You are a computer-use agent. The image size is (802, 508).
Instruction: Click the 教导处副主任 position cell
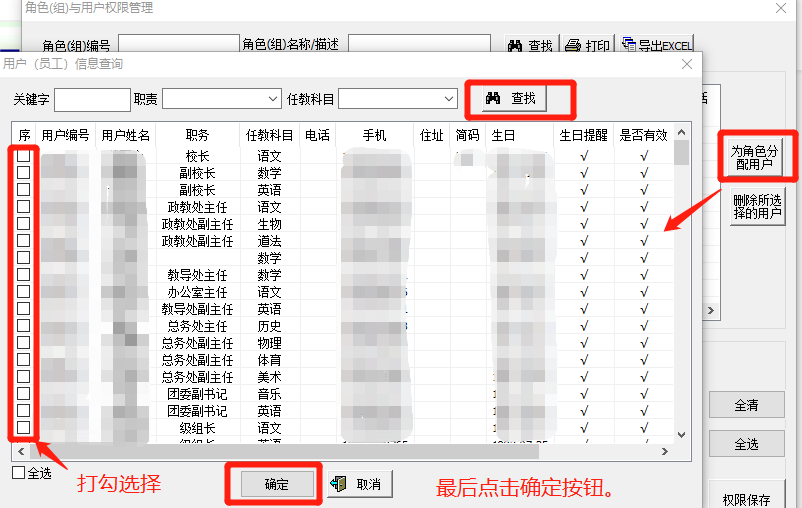pyautogui.click(x=197, y=309)
